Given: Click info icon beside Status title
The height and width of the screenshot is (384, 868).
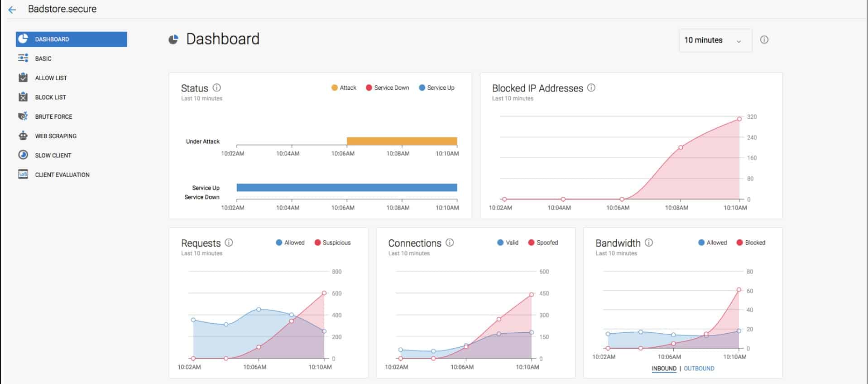Looking at the screenshot, I should tap(217, 87).
